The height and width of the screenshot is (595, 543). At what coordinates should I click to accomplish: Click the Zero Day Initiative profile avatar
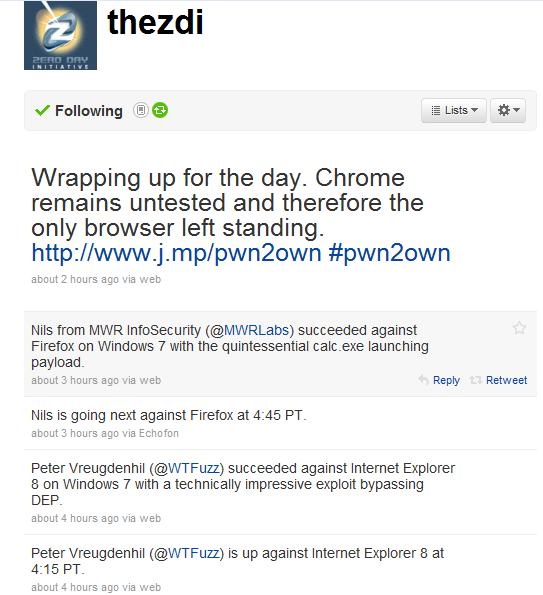click(x=60, y=35)
